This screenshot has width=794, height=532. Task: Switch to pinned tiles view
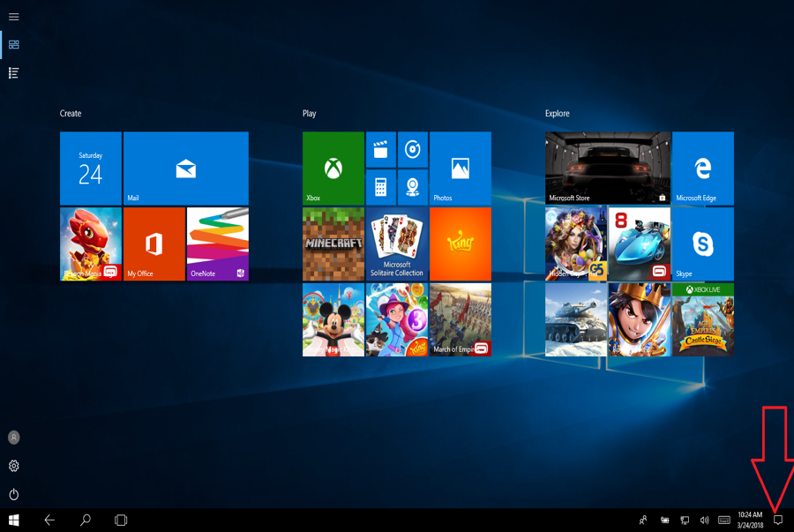13,44
